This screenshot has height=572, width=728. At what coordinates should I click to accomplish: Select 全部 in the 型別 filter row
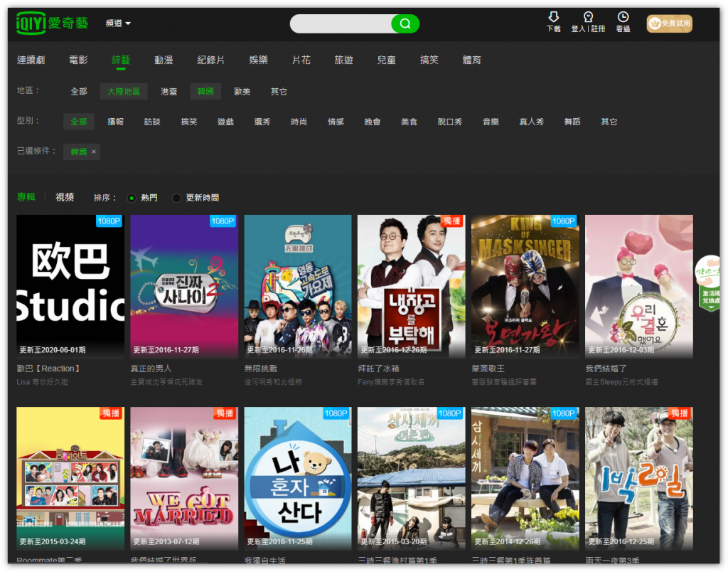pyautogui.click(x=79, y=122)
